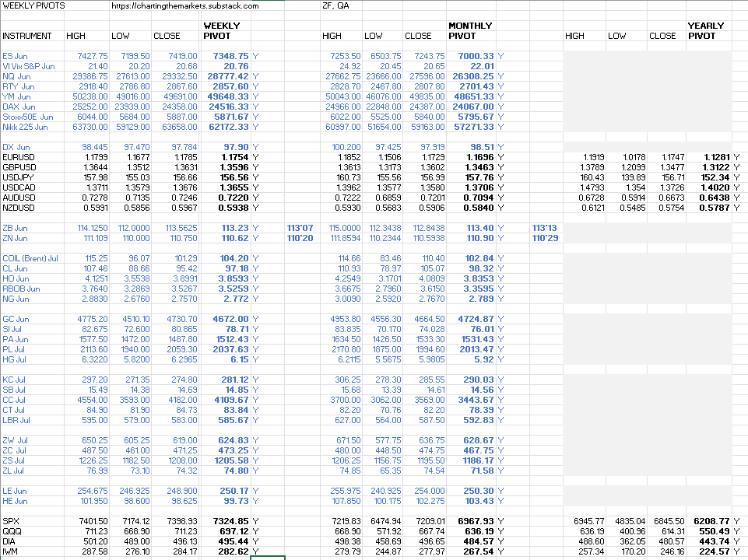Select ZB Jun value 113'07
The width and height of the screenshot is (748, 560).
pos(300,229)
